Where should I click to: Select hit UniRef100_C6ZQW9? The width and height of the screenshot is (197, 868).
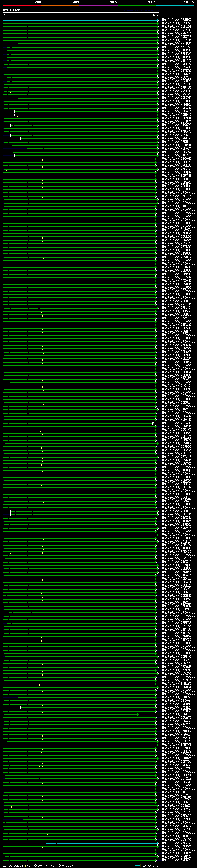(177, 565)
